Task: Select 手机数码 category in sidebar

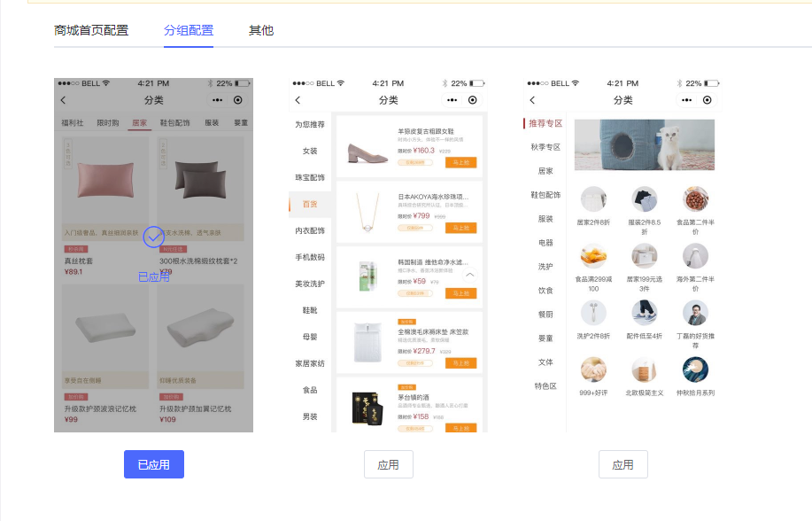Action: tap(310, 257)
